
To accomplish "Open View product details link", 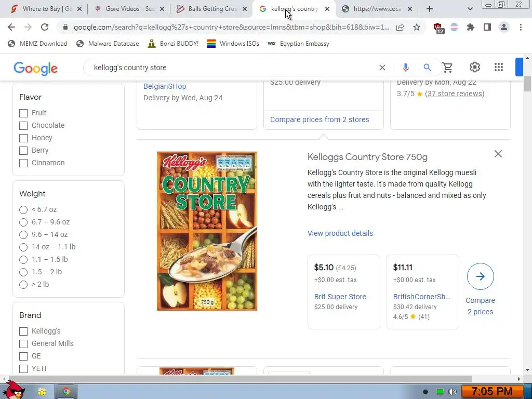I will pyautogui.click(x=340, y=233).
